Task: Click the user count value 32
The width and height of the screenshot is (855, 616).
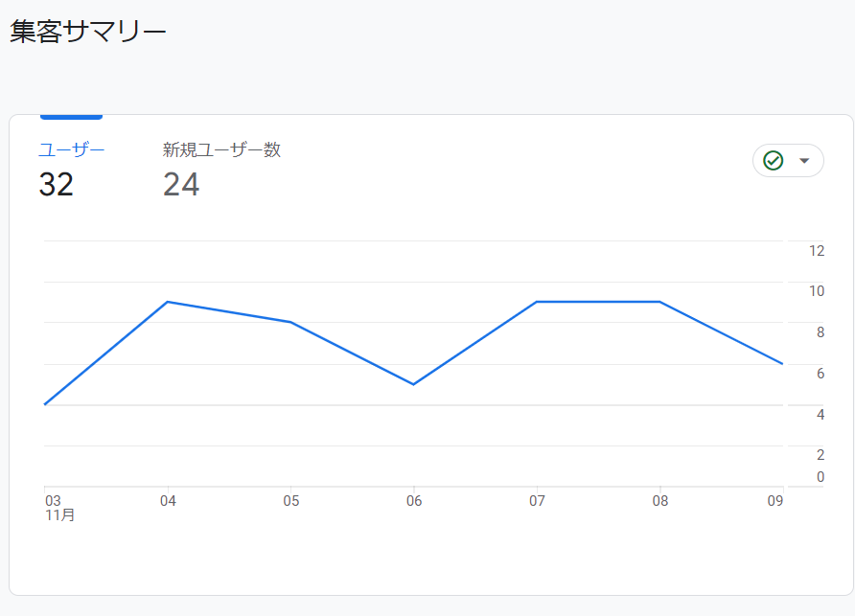Action: click(56, 184)
